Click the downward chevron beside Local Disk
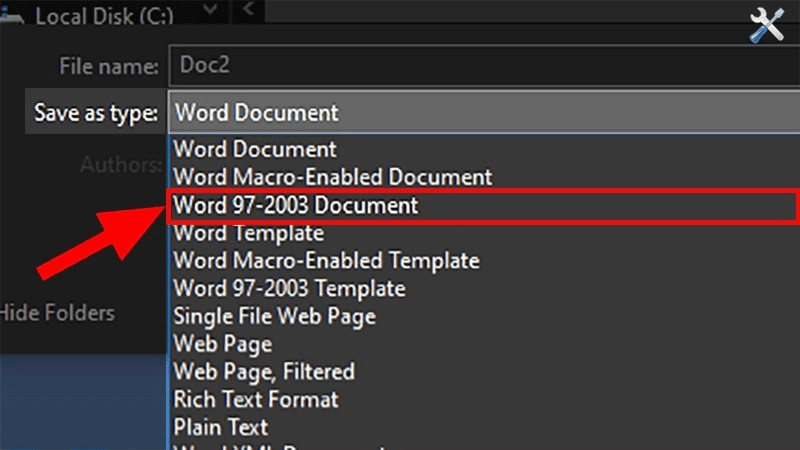 (211, 11)
